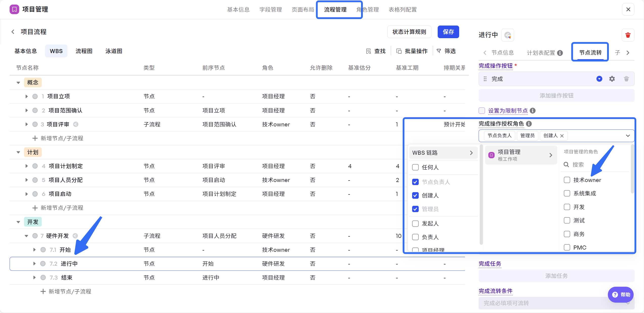Viewport: 644px width, 313px height.
Task: Click the 查找 search icon
Action: coord(368,51)
